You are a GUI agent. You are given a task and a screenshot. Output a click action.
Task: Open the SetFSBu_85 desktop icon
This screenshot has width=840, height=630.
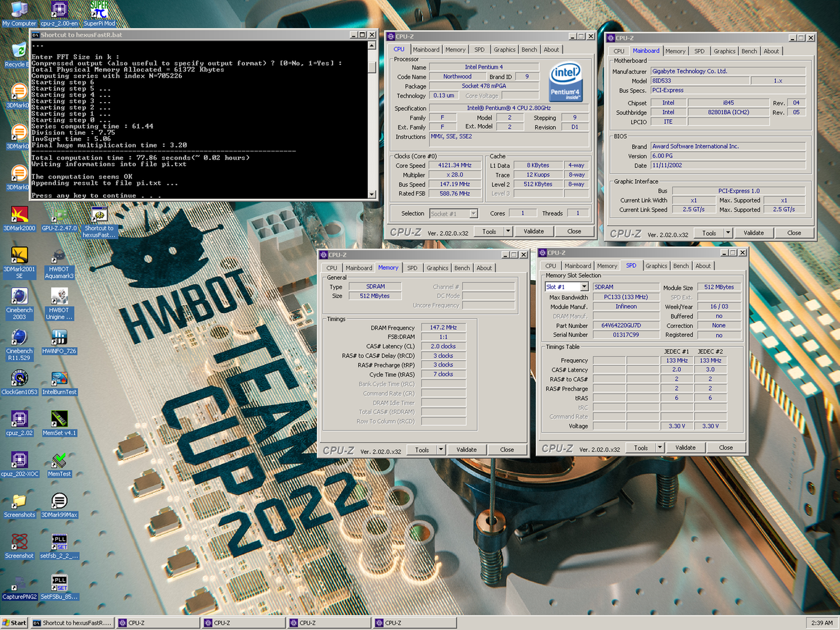click(59, 586)
